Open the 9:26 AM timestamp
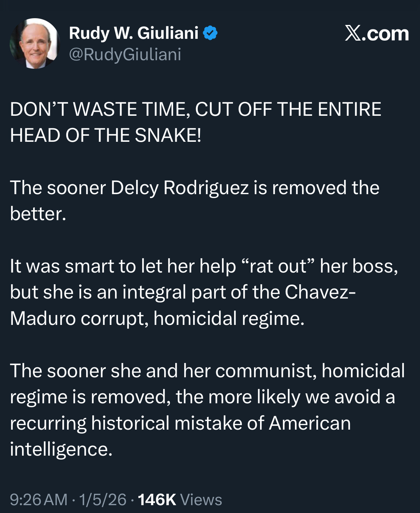This screenshot has width=420, height=513. tap(38, 499)
